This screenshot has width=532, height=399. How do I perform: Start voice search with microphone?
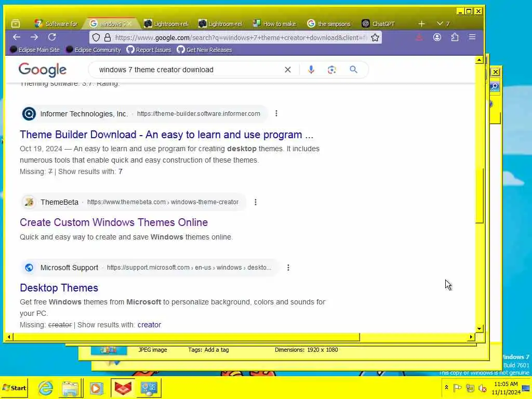click(x=311, y=70)
